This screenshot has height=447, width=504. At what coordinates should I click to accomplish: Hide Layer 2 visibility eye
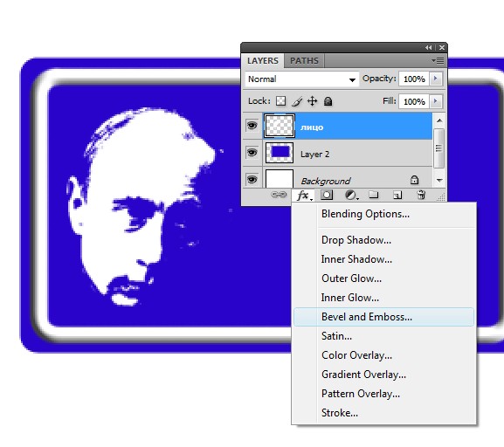[x=252, y=152]
